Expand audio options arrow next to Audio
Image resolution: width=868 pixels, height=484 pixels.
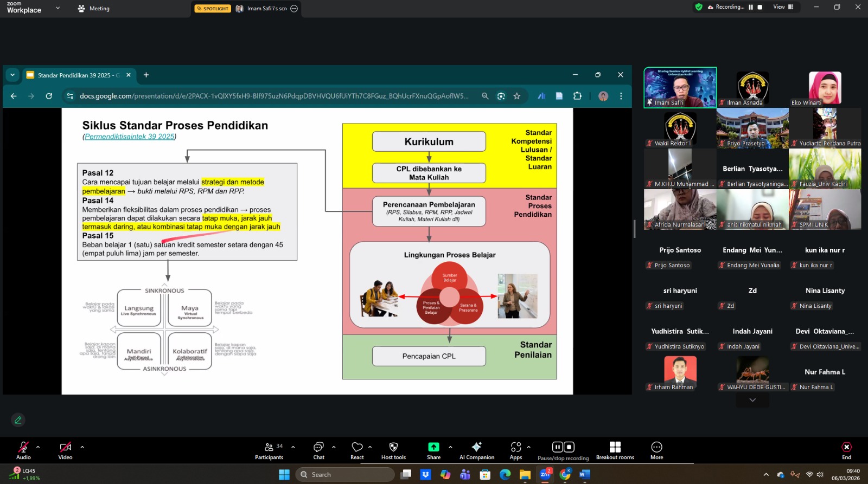click(38, 447)
